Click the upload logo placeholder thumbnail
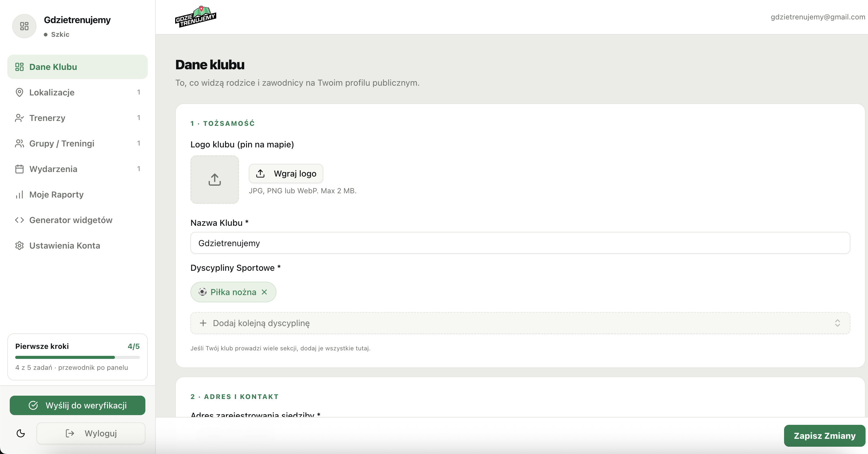The width and height of the screenshot is (868, 454). pos(215,180)
